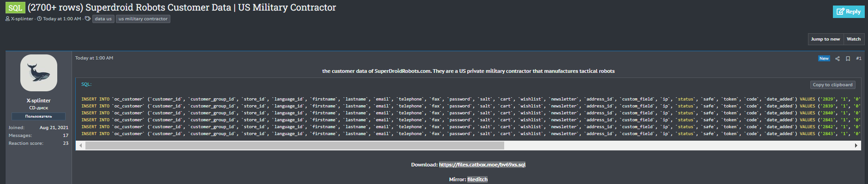Select the green SQL thread prefix label
868x184 pixels.
(15, 8)
